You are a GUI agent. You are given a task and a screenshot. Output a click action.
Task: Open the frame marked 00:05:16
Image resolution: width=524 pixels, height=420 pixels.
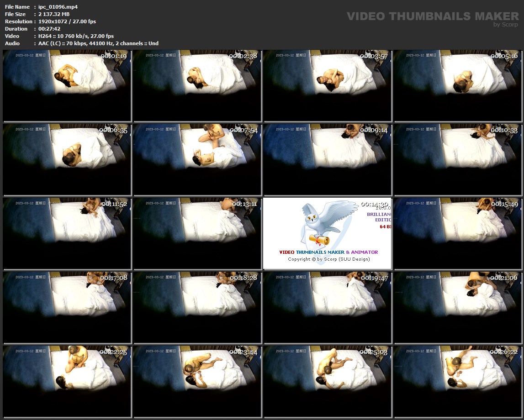click(458, 86)
